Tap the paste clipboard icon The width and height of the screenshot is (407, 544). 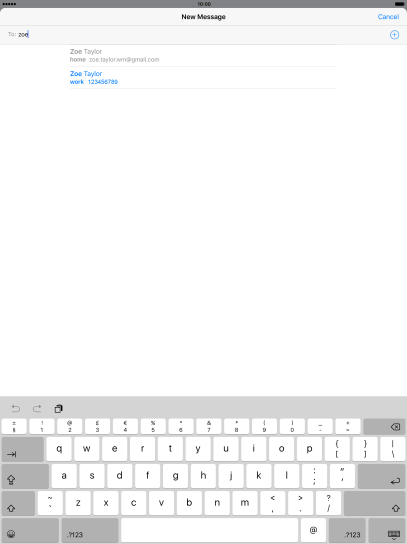click(59, 409)
